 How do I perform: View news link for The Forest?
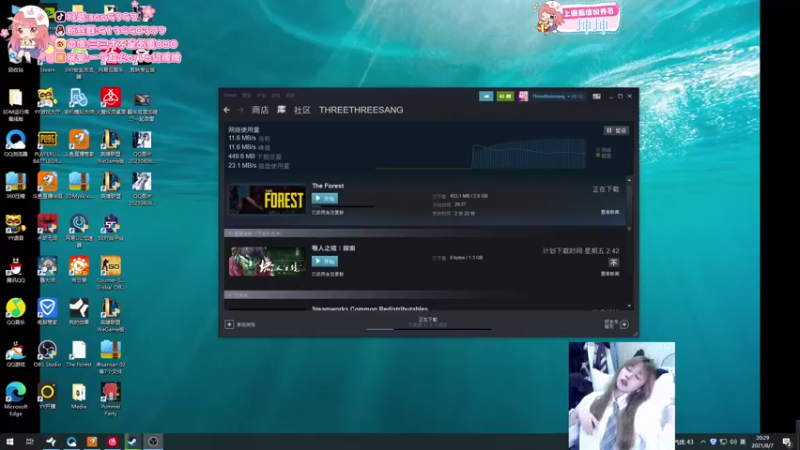point(610,212)
